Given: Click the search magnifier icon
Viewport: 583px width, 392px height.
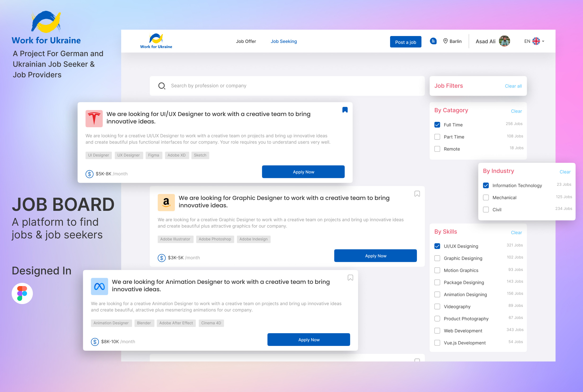Looking at the screenshot, I should coord(162,86).
